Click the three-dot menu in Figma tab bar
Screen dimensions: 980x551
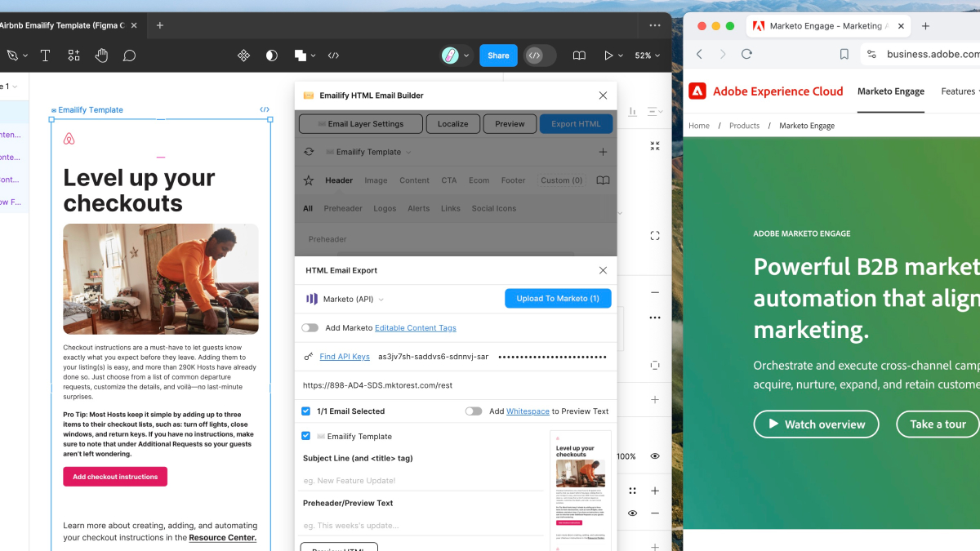pyautogui.click(x=655, y=25)
